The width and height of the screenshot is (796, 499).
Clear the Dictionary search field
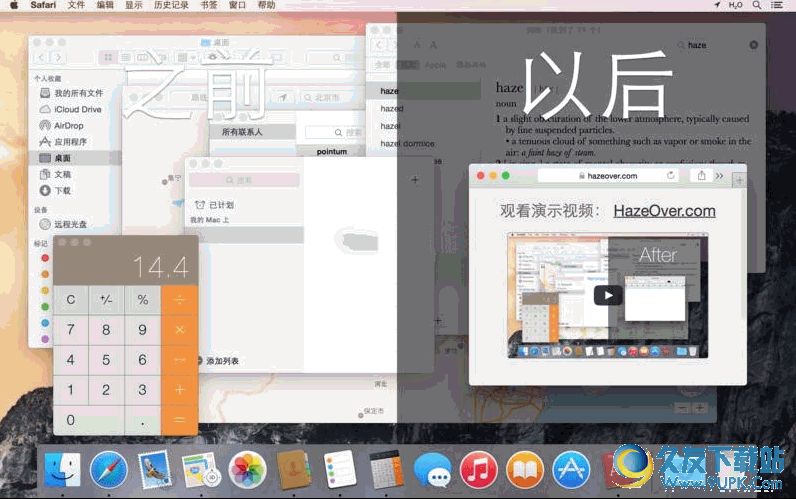click(754, 45)
